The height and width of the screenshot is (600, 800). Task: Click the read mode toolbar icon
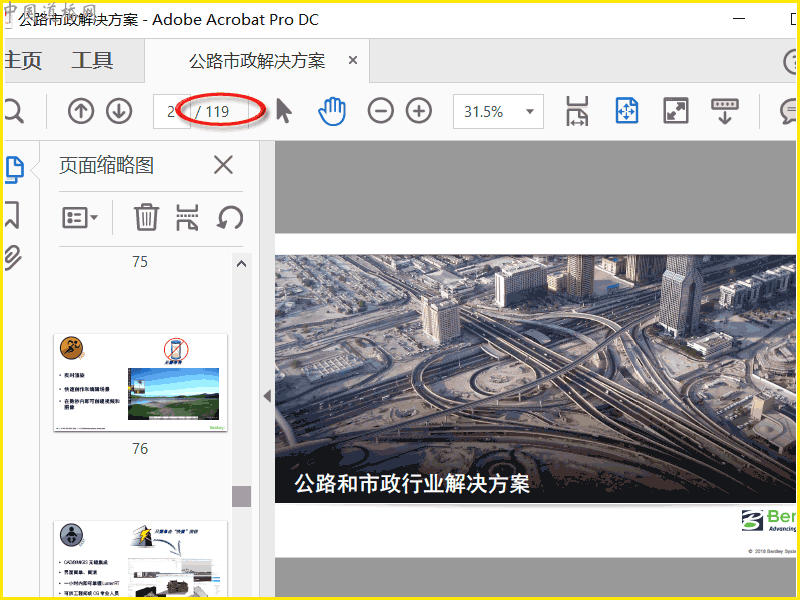724,111
